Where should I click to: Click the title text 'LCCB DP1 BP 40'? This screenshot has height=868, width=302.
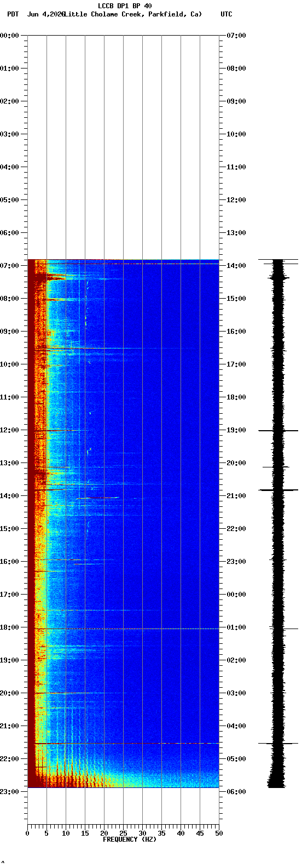(125, 6)
